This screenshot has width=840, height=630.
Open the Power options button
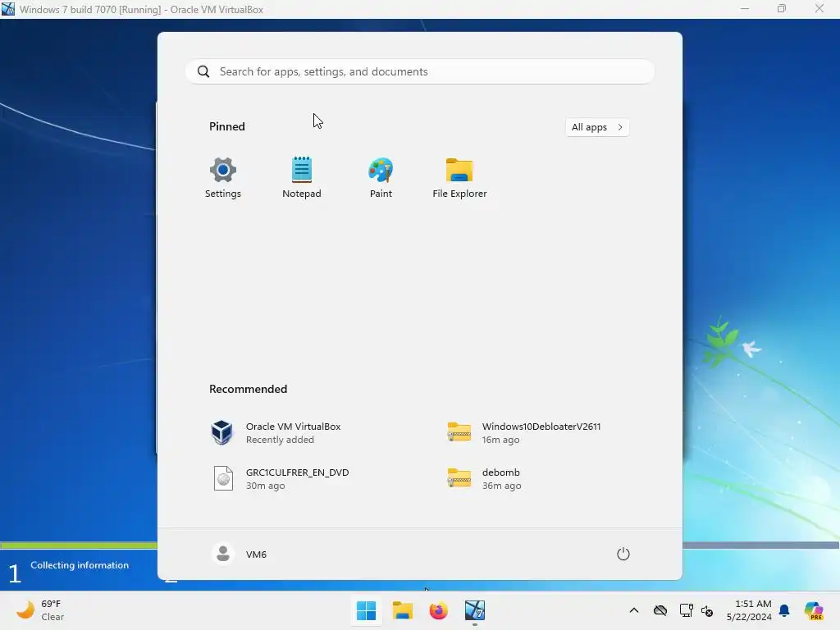click(623, 554)
